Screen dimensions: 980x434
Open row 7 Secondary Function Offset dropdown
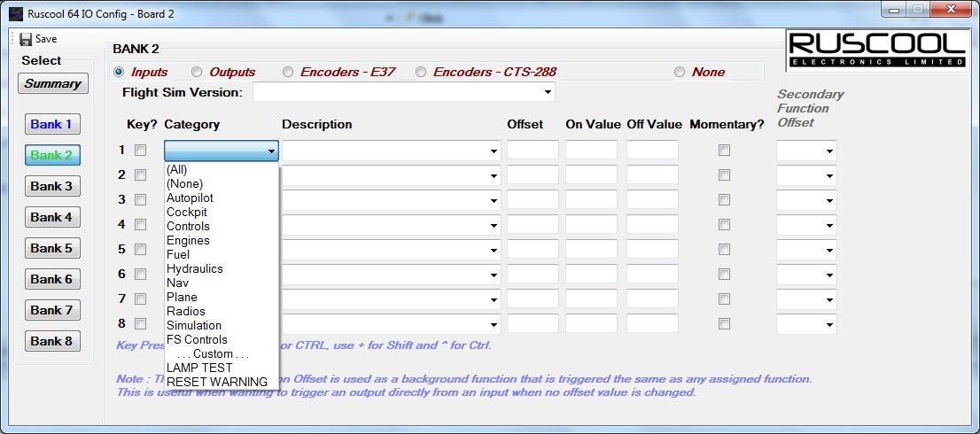click(x=829, y=299)
